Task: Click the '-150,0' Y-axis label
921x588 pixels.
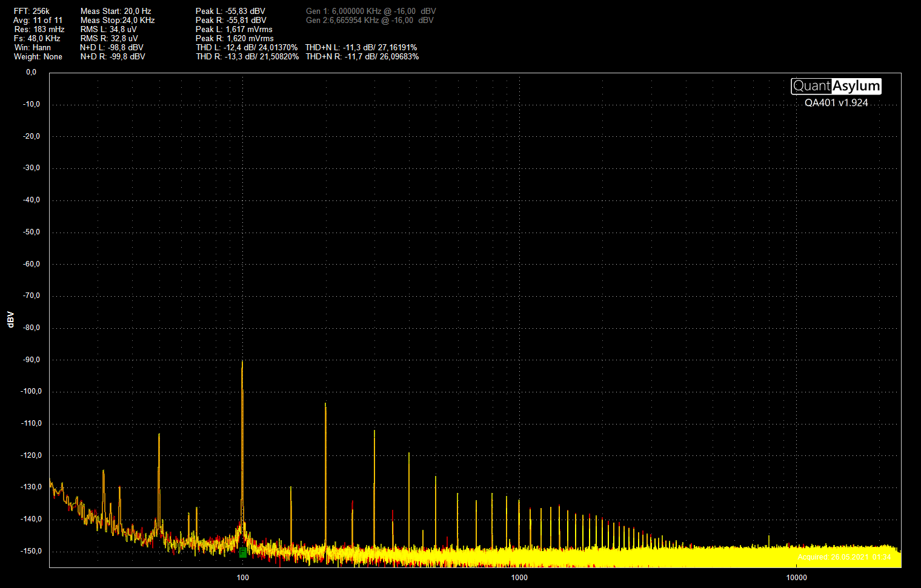Action: click(32, 551)
